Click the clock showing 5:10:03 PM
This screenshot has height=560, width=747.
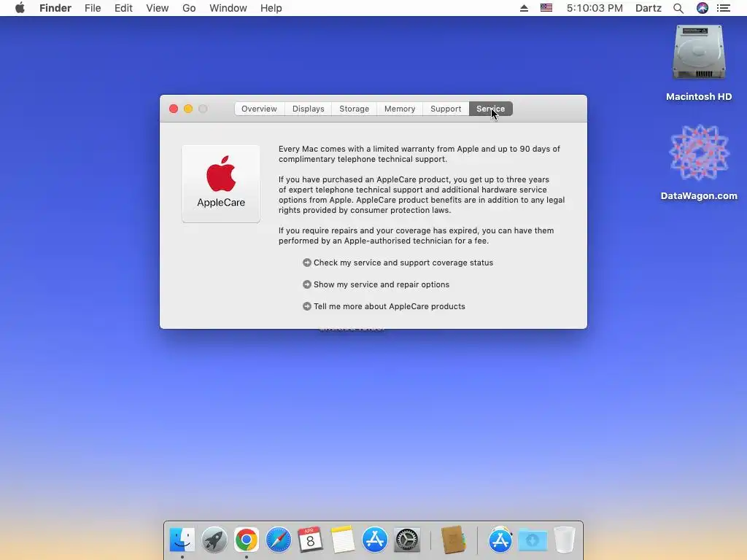(x=595, y=8)
